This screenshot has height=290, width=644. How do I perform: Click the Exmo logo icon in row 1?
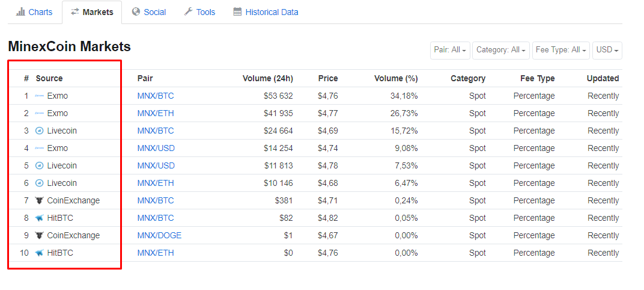[x=40, y=96]
